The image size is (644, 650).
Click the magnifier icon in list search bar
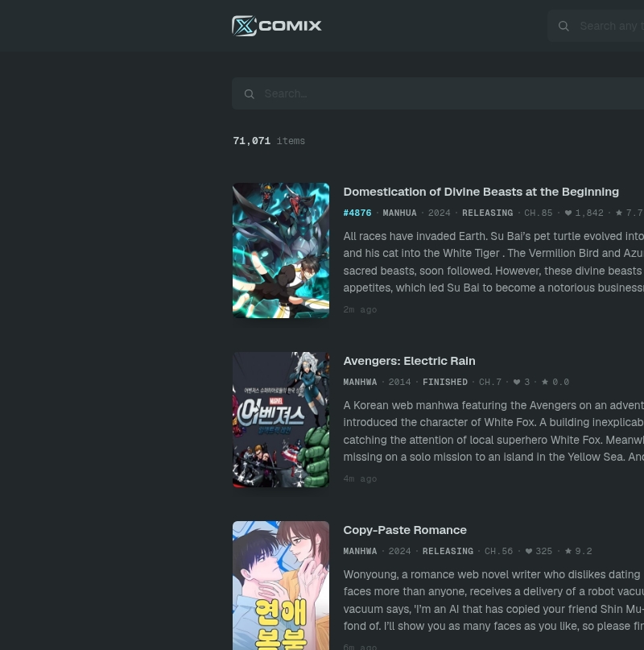click(249, 94)
